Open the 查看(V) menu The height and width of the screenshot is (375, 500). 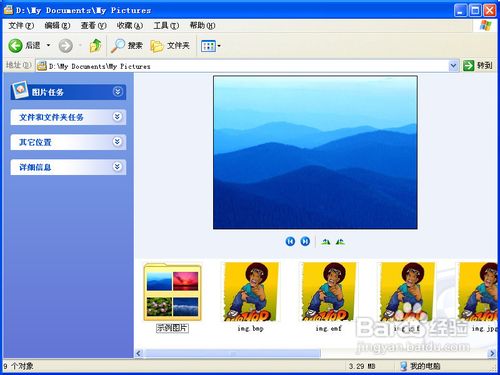click(93, 25)
